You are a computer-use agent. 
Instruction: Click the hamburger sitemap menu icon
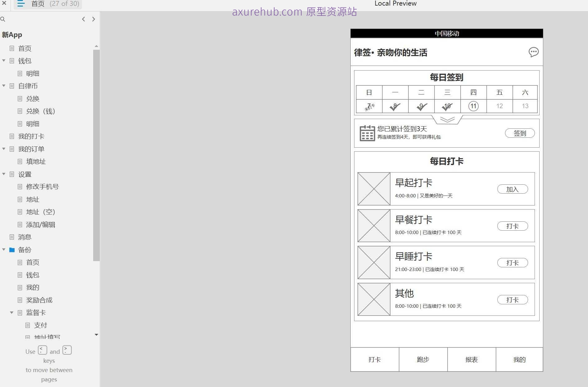click(21, 4)
